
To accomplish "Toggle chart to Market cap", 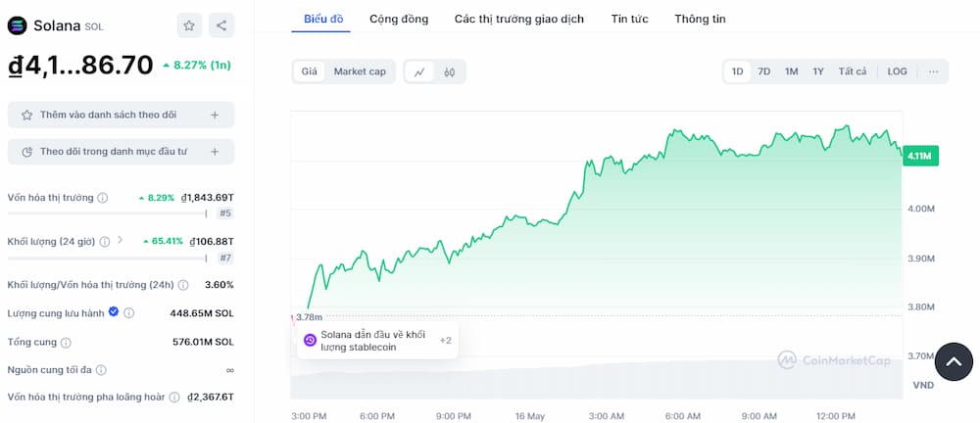I will pyautogui.click(x=360, y=71).
